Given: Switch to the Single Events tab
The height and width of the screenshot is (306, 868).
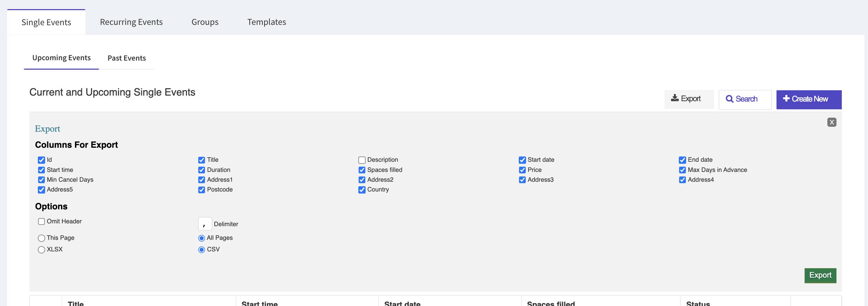Looking at the screenshot, I should pos(46,22).
